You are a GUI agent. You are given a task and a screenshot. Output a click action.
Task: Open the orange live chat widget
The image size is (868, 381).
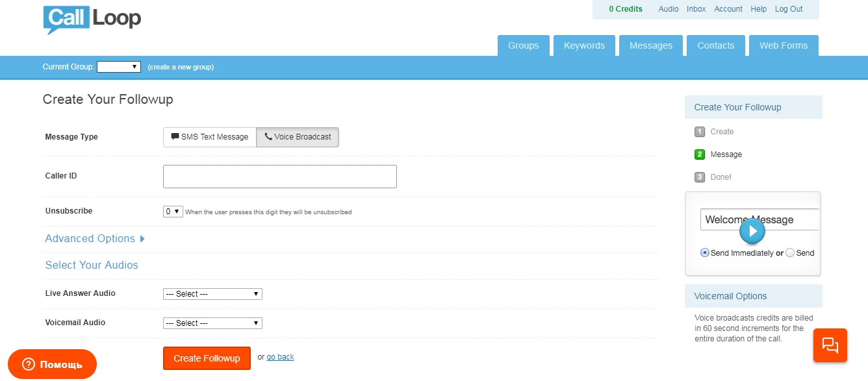[830, 345]
